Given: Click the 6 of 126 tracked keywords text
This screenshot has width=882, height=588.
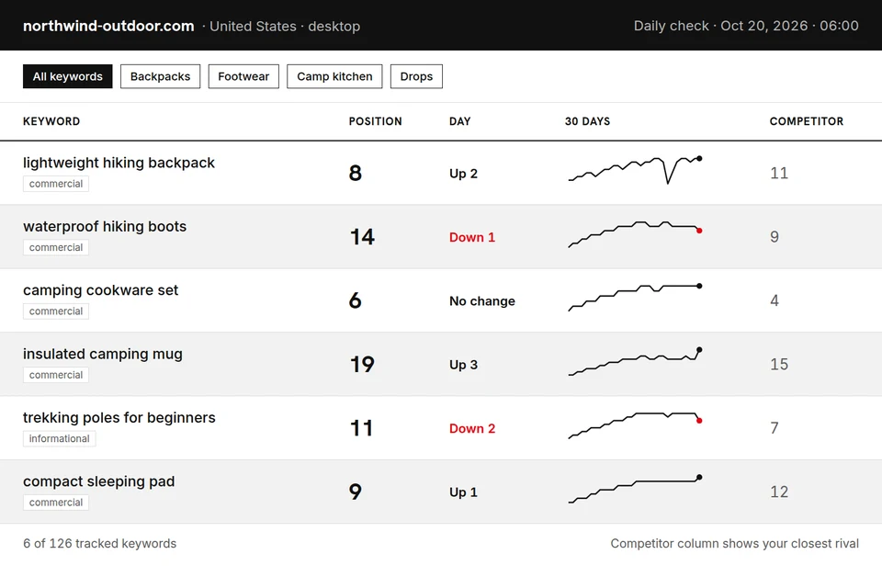Looking at the screenshot, I should click(99, 544).
